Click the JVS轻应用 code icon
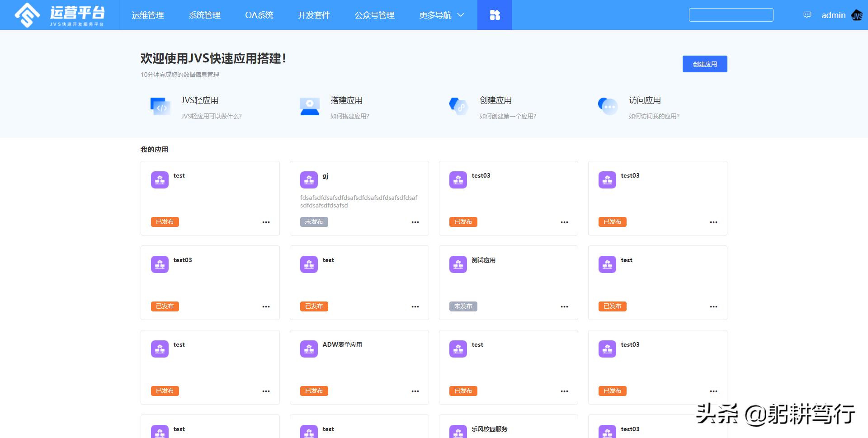The image size is (868, 438). click(160, 107)
